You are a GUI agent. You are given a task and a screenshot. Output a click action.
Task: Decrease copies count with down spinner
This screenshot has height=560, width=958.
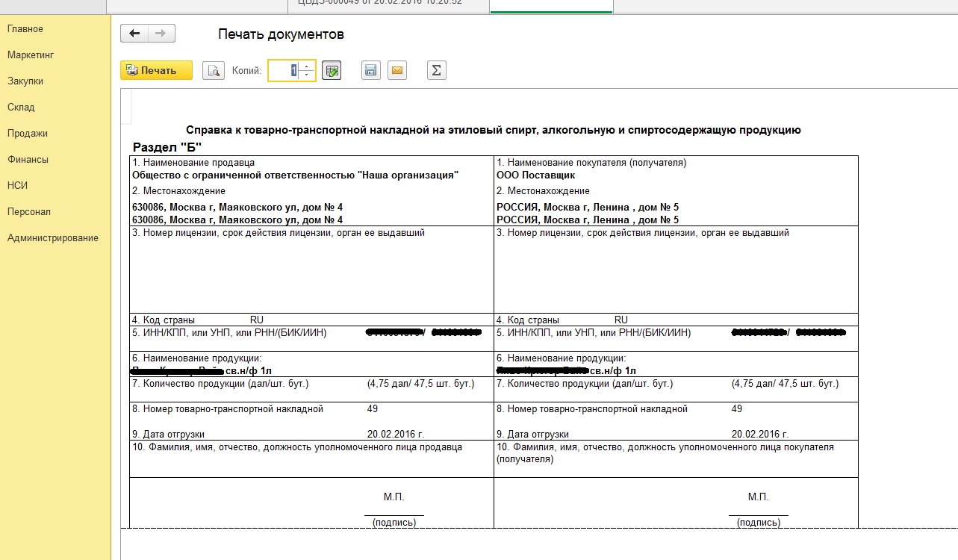(x=308, y=75)
